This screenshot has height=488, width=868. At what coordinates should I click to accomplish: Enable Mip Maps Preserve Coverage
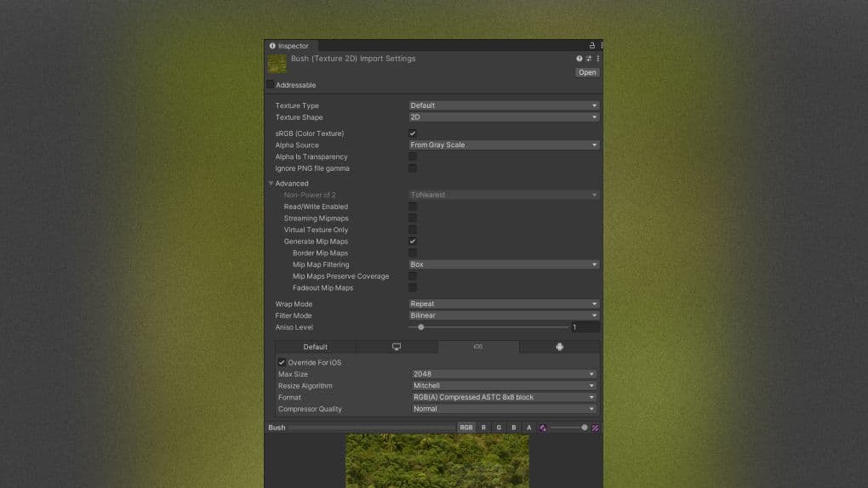click(413, 276)
